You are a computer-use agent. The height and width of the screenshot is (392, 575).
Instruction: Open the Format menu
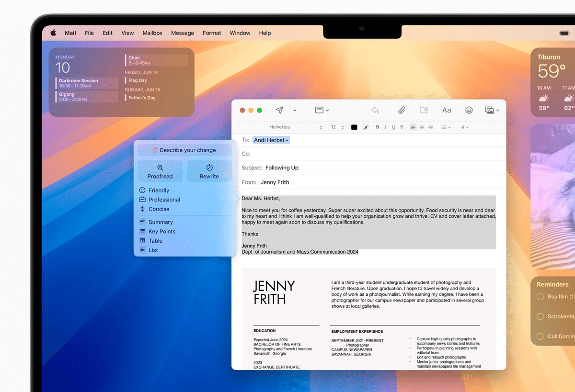tap(211, 33)
